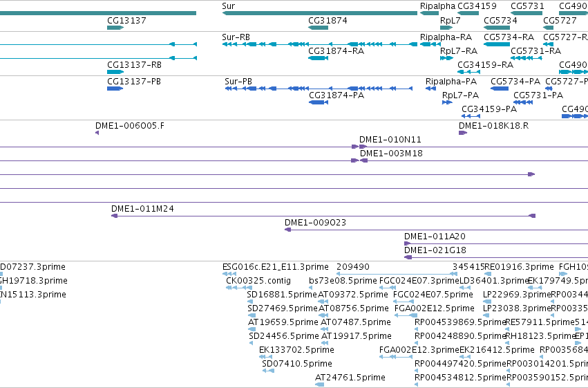Select the DME1-011A20 clone label
Screen dimensions: 588x388
(435, 237)
